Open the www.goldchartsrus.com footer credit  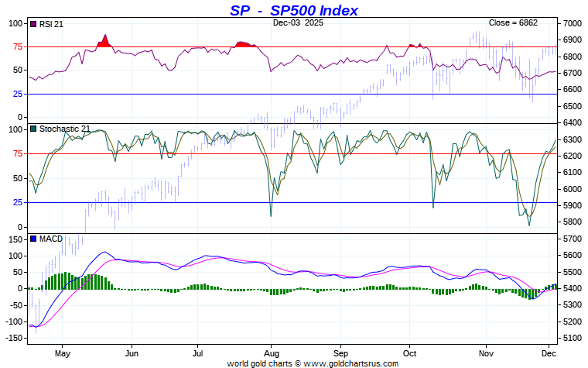[351, 363]
